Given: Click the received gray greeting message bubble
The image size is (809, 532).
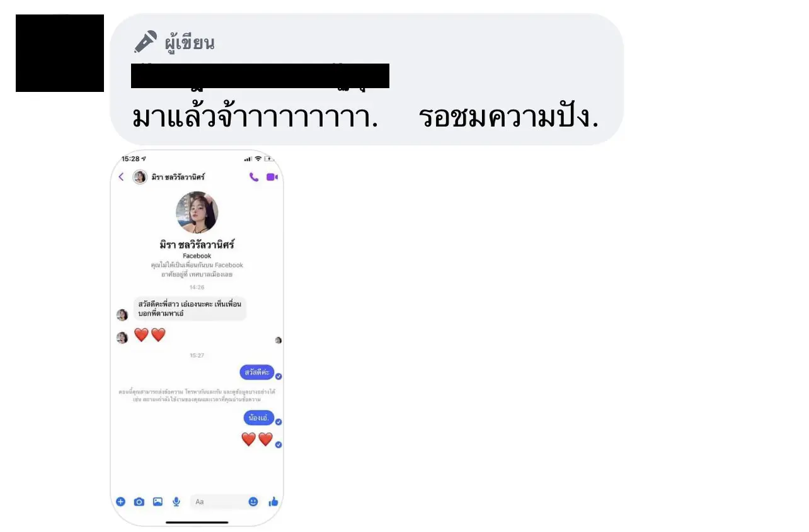Looking at the screenshot, I should coord(190,308).
